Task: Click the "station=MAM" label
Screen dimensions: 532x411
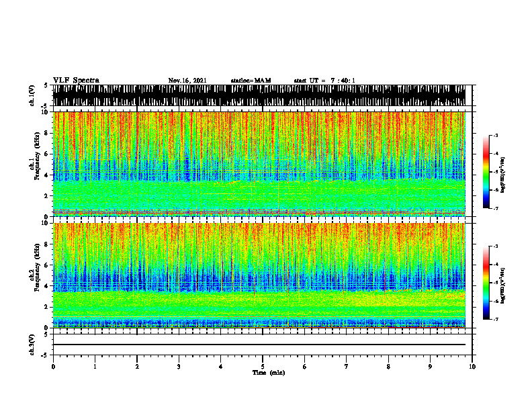Action: (251, 81)
